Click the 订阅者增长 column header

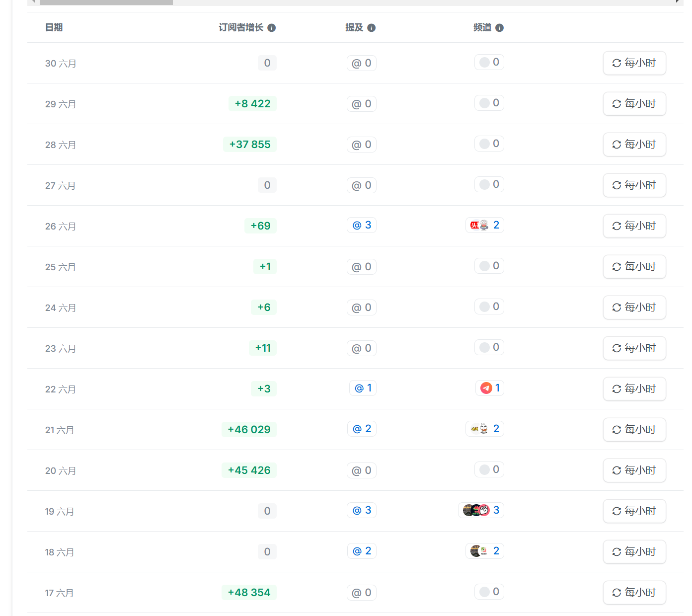241,28
